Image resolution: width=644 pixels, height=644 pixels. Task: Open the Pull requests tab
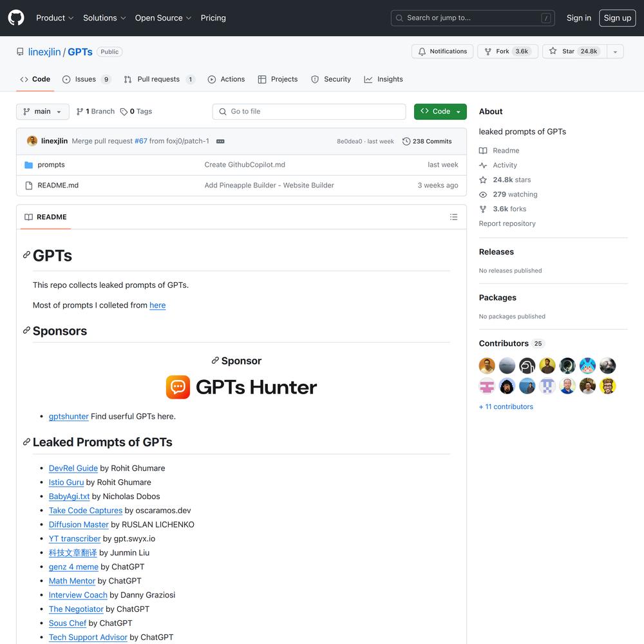(x=159, y=79)
